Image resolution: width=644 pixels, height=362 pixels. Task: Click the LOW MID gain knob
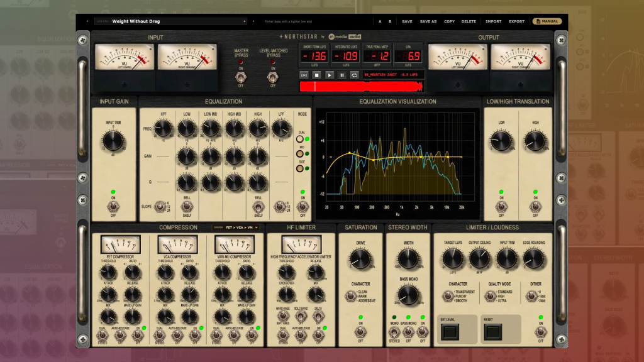(x=211, y=156)
